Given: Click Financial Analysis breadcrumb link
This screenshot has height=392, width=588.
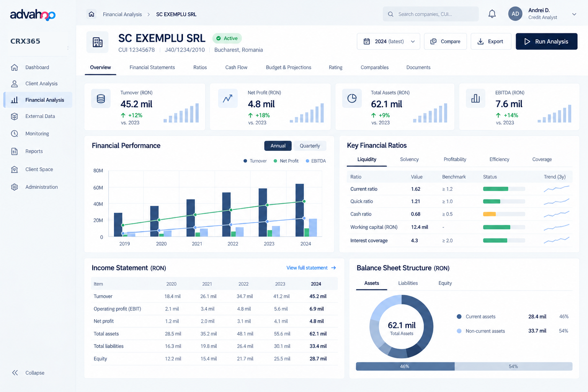Looking at the screenshot, I should [122, 15].
